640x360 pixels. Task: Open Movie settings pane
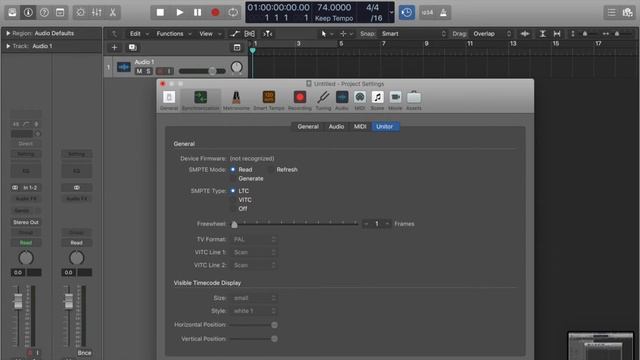(395, 100)
